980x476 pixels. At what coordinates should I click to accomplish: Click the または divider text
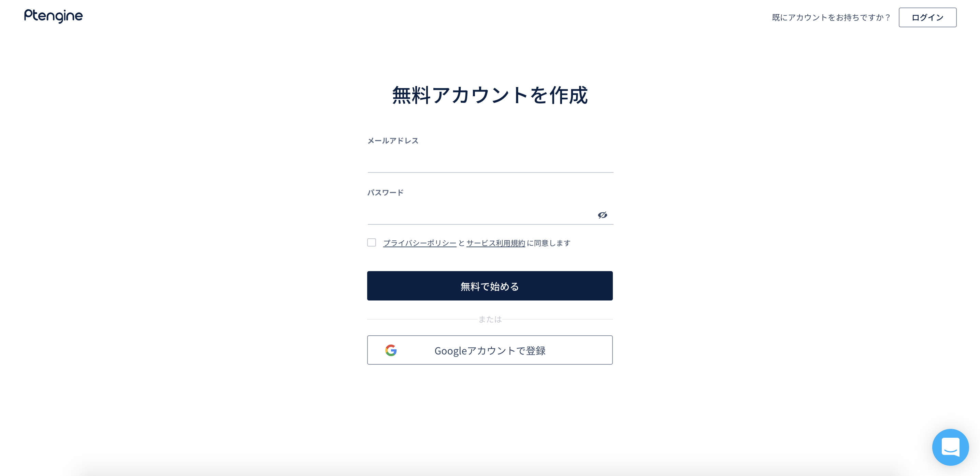coord(490,319)
